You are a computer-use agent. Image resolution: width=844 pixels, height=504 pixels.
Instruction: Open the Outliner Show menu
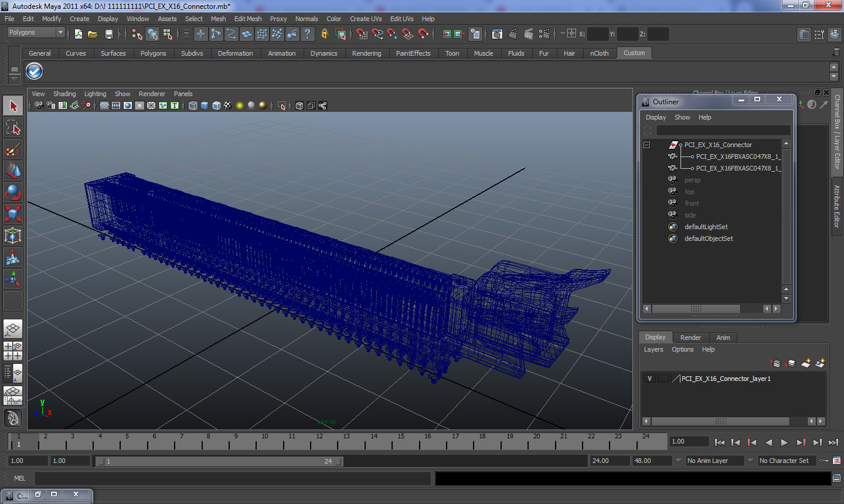[x=682, y=117]
